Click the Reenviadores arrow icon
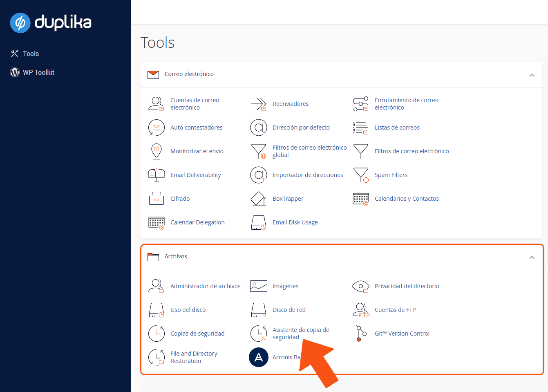The width and height of the screenshot is (548, 392). (x=258, y=104)
